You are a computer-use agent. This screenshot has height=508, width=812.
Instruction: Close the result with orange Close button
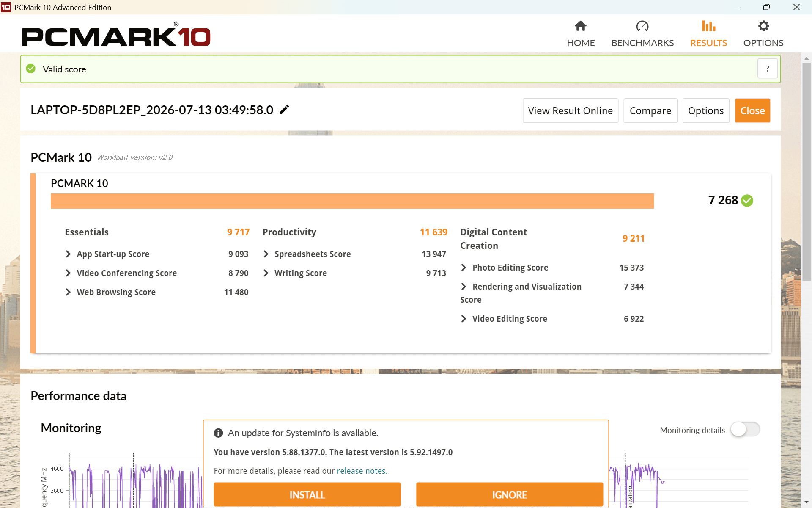click(x=753, y=110)
